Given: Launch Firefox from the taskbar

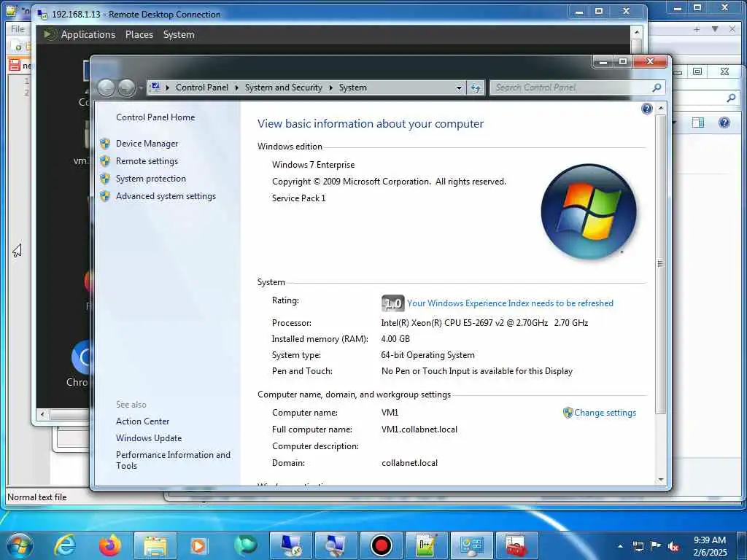Looking at the screenshot, I should (x=109, y=545).
